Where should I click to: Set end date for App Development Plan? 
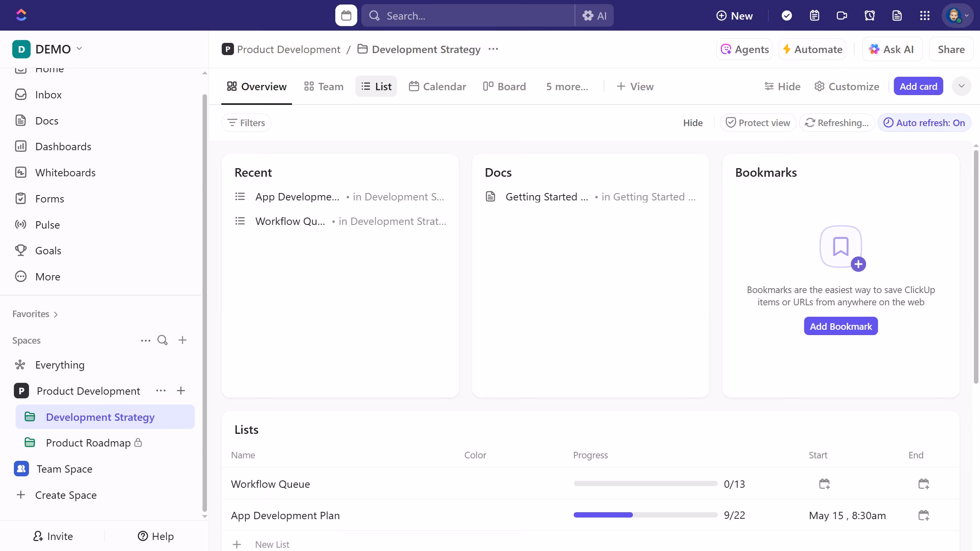coord(924,515)
